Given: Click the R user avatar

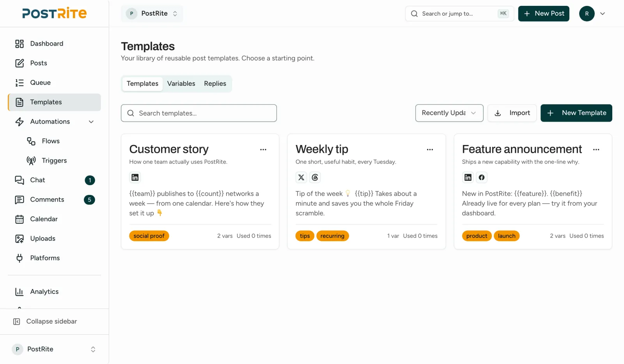Looking at the screenshot, I should pos(587,14).
